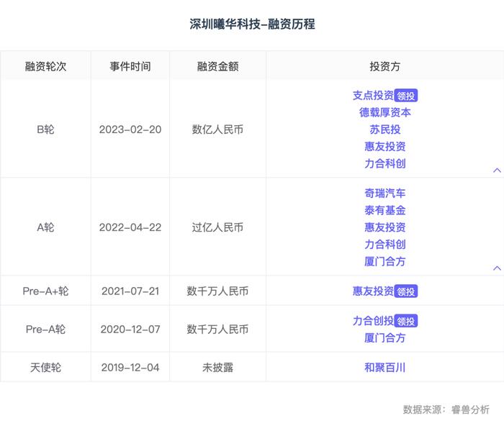This screenshot has width=504, height=436.
Task: Click 领投 badge beside 支点投资
Action: tap(406, 96)
